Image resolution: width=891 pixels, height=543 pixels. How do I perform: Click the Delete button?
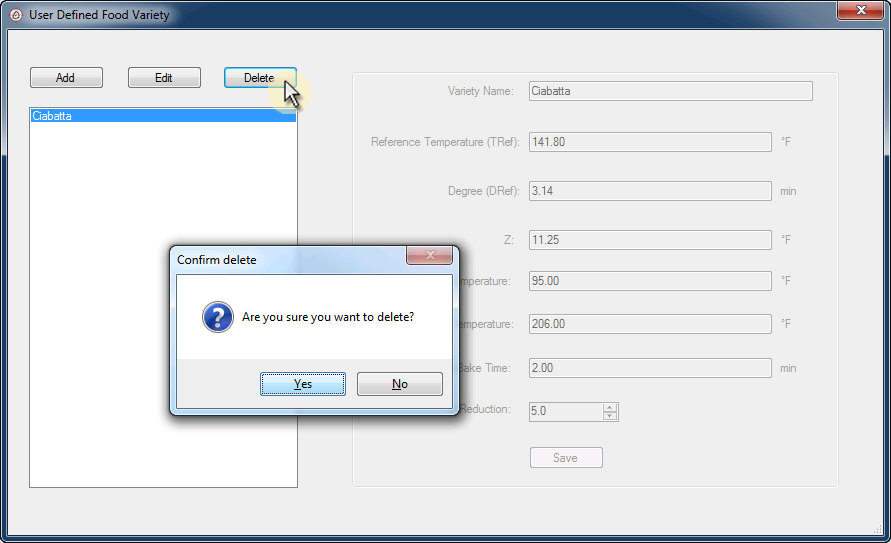259,78
